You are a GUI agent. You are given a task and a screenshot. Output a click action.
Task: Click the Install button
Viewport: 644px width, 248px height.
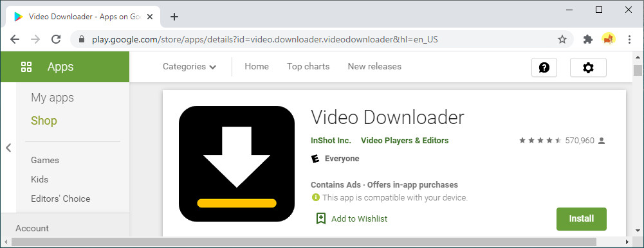point(581,219)
